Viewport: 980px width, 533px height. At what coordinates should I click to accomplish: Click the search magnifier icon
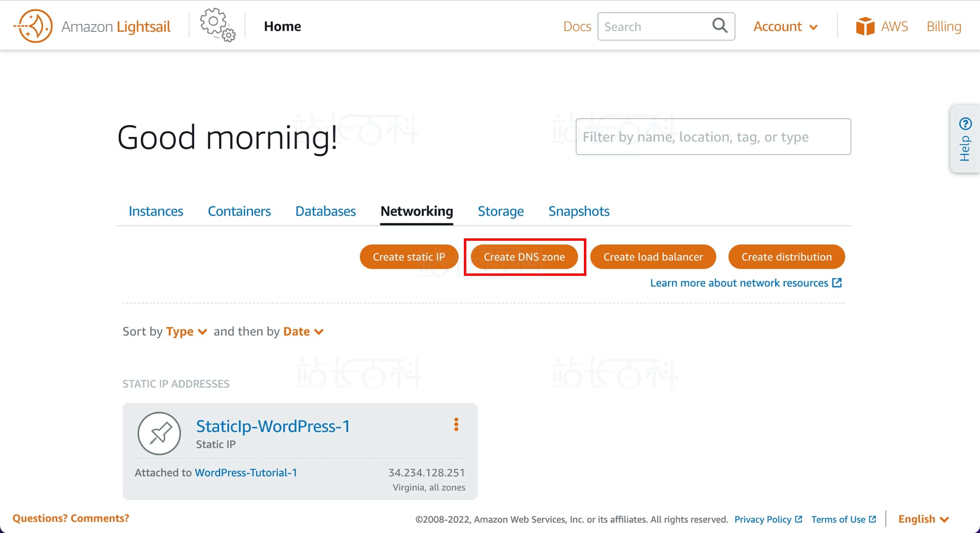pyautogui.click(x=719, y=26)
